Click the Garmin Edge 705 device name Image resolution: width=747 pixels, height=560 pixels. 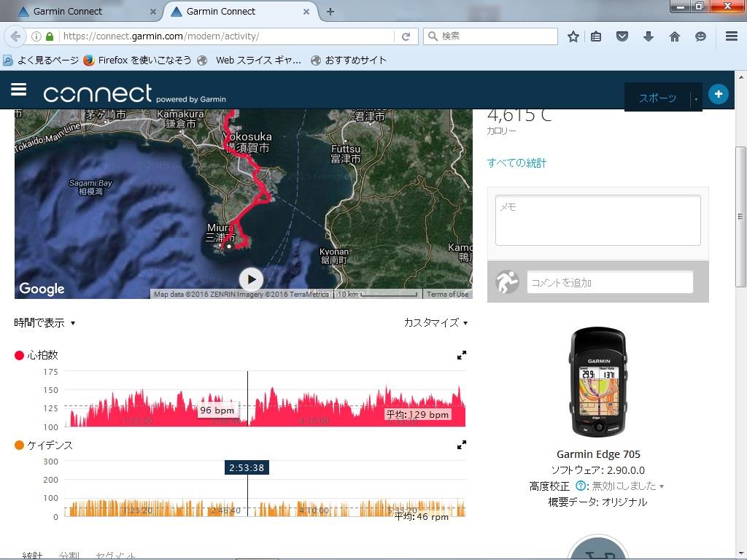point(598,454)
